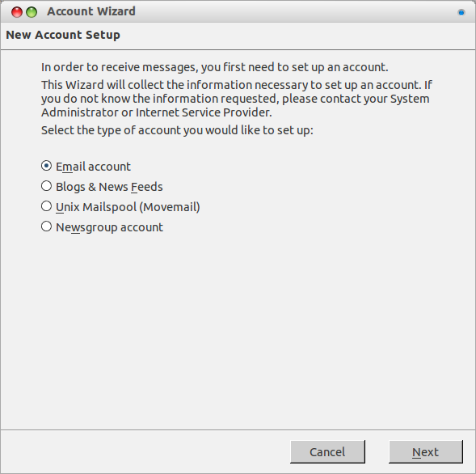Click the "This Wizard will collect" paragraph
This screenshot has height=474, width=476.
[237, 99]
